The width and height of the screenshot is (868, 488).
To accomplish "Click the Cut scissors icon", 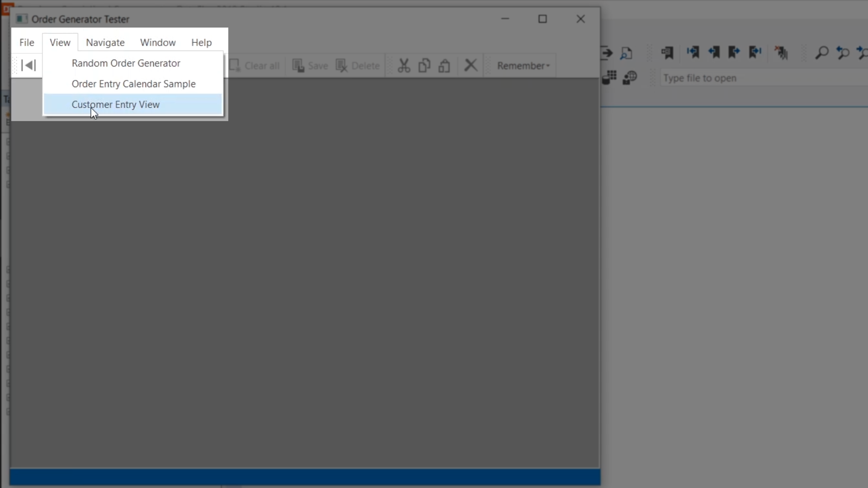I will (404, 66).
